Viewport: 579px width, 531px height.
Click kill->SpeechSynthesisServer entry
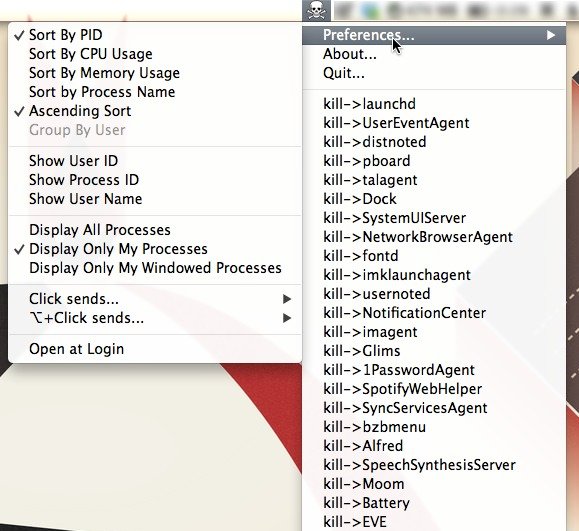coord(434,465)
